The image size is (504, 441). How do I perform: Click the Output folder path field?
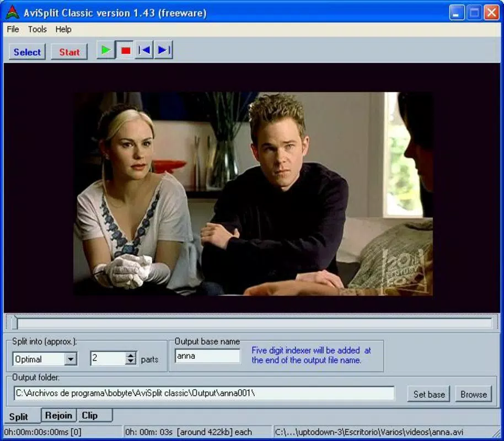(204, 393)
